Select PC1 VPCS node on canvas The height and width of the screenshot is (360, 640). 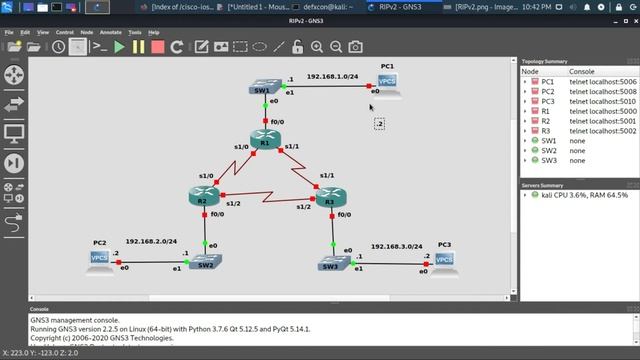387,85
